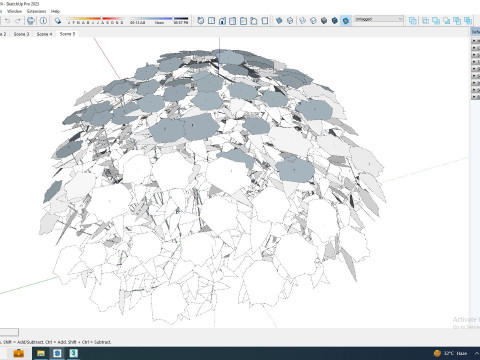The height and width of the screenshot is (360, 480).
Task: Select the Subtract solid tool
Action: point(447,21)
